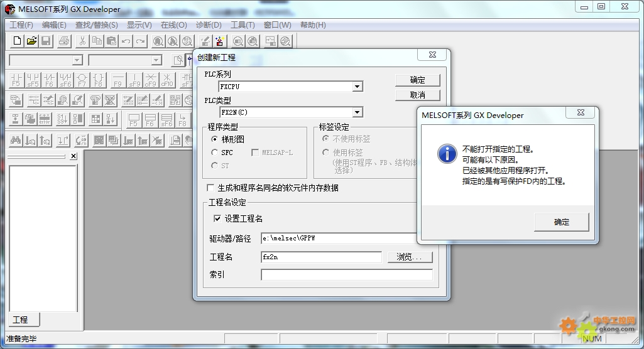Click the error check toolbar icon
644x349 pixels.
(45, 119)
